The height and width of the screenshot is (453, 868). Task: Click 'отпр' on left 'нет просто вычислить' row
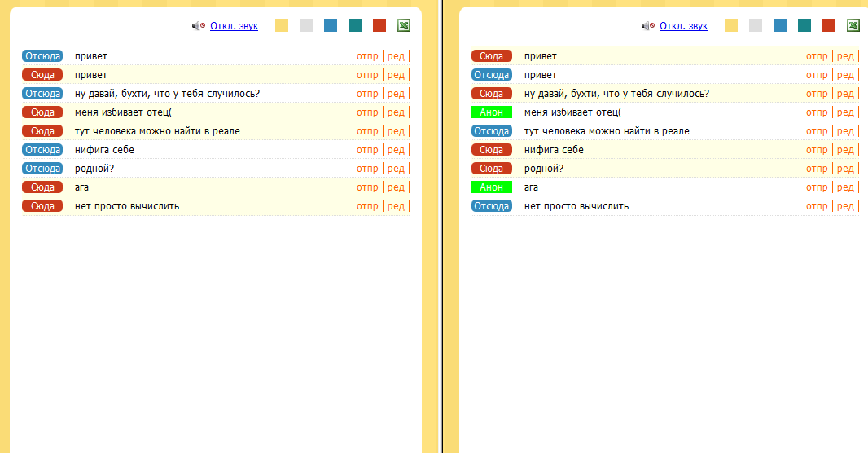point(367,206)
